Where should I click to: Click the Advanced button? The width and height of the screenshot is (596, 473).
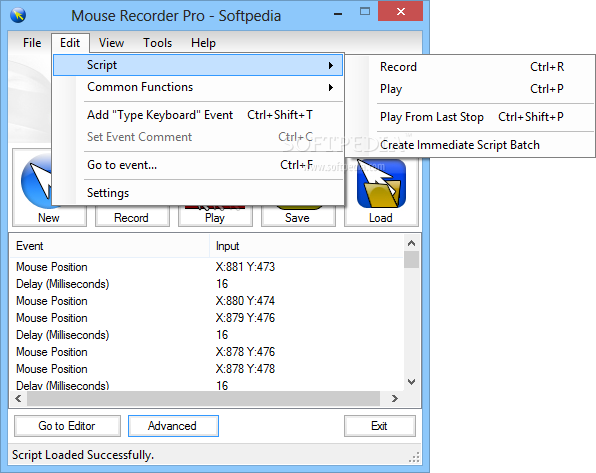click(173, 426)
